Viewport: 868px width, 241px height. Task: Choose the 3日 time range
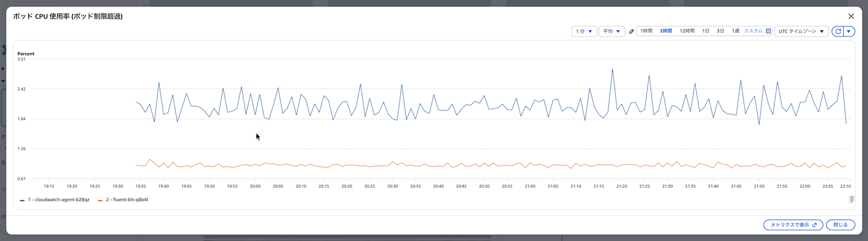[x=720, y=31]
